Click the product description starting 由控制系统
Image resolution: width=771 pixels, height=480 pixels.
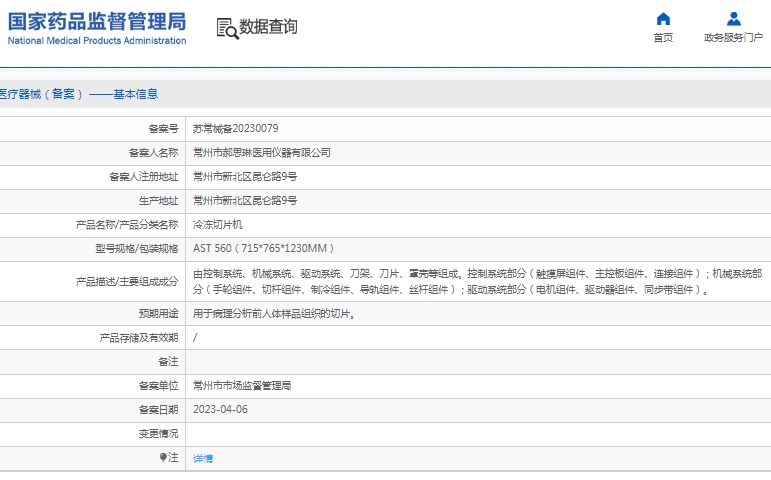click(x=477, y=281)
